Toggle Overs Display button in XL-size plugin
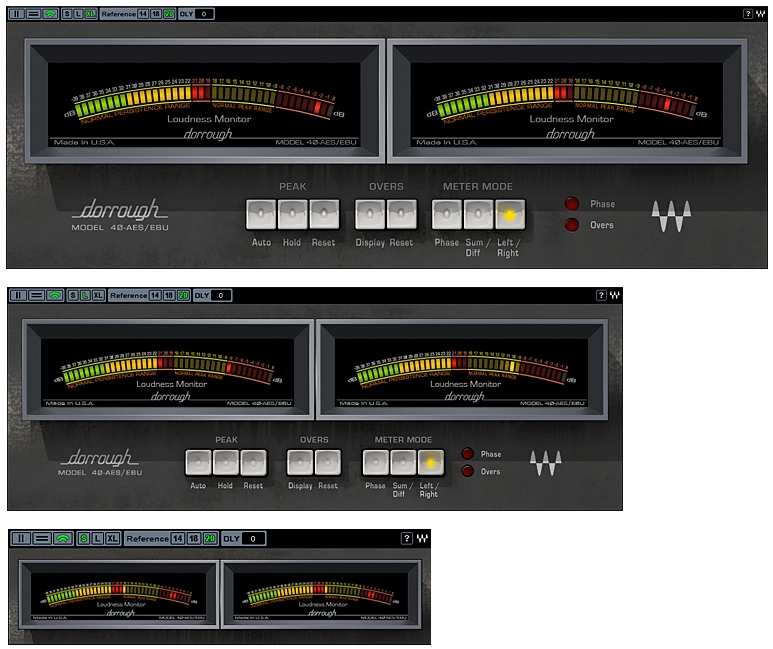The width and height of the screenshot is (773, 649). [x=370, y=215]
